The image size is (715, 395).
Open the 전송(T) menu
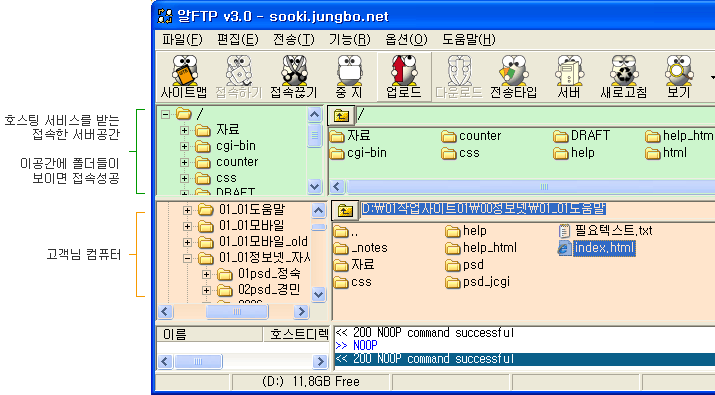(294, 40)
